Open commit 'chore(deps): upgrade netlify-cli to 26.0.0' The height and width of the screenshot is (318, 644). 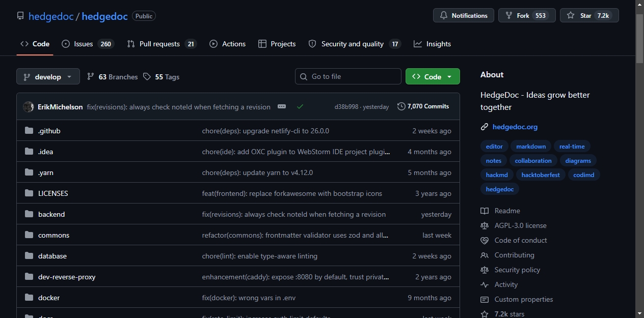tap(265, 131)
